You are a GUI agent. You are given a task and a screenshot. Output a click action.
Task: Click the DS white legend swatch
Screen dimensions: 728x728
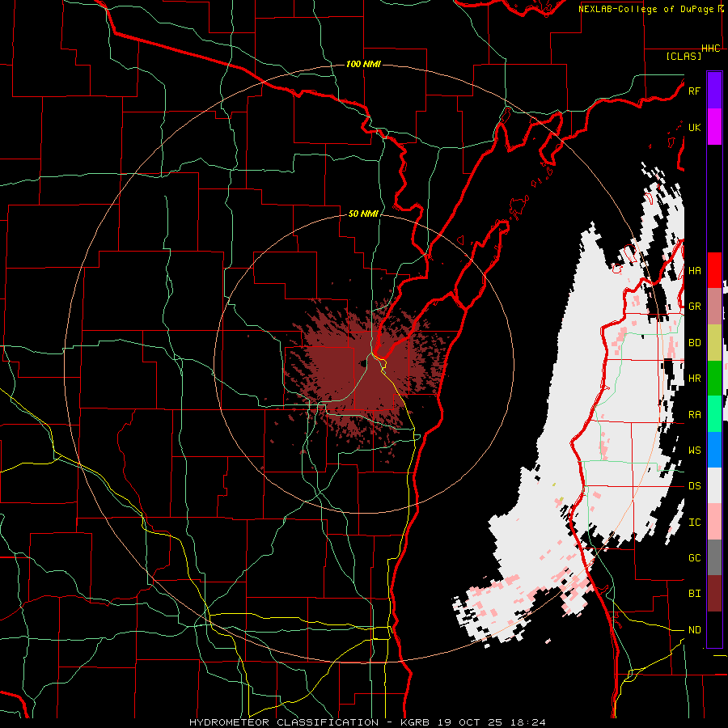click(714, 485)
